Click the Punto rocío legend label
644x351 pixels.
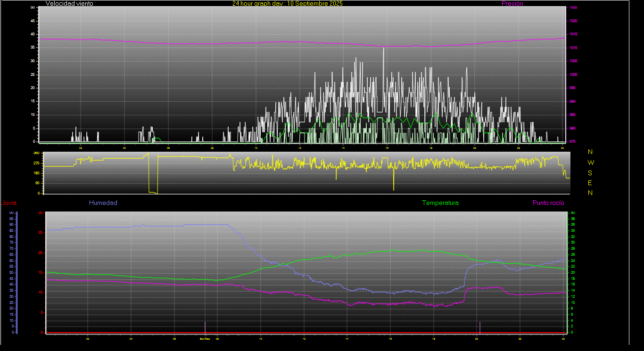tap(548, 203)
